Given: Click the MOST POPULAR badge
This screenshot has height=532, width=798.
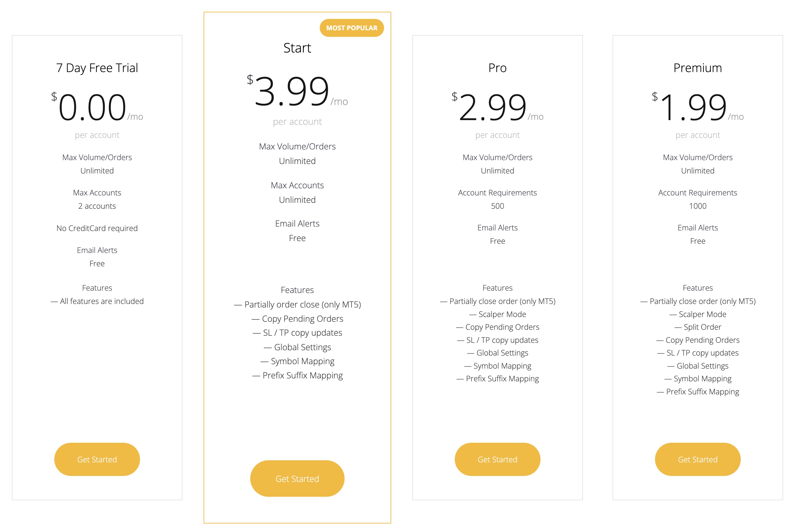Looking at the screenshot, I should [351, 28].
